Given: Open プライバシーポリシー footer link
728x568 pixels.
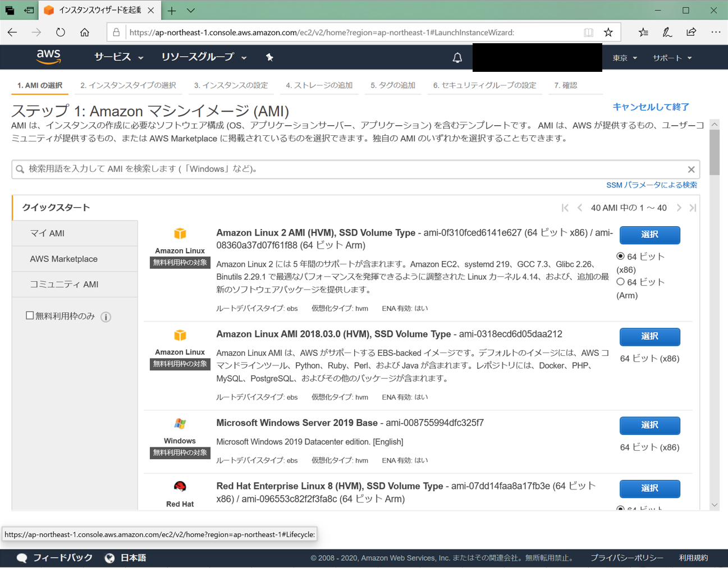Looking at the screenshot, I should (x=627, y=558).
